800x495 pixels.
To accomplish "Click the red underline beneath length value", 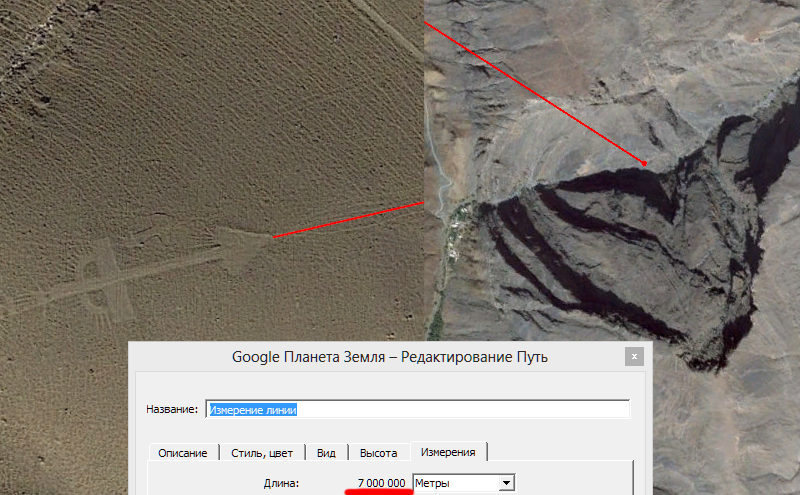I will coord(379,492).
